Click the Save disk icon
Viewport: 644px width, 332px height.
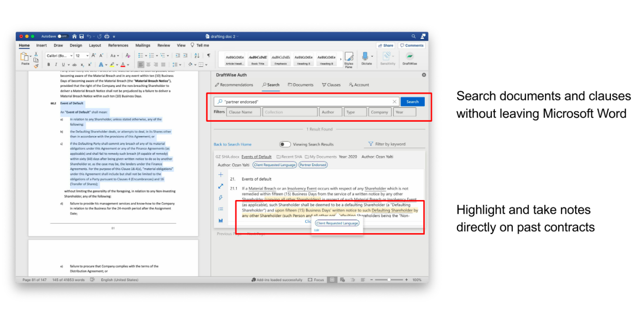pyautogui.click(x=81, y=36)
